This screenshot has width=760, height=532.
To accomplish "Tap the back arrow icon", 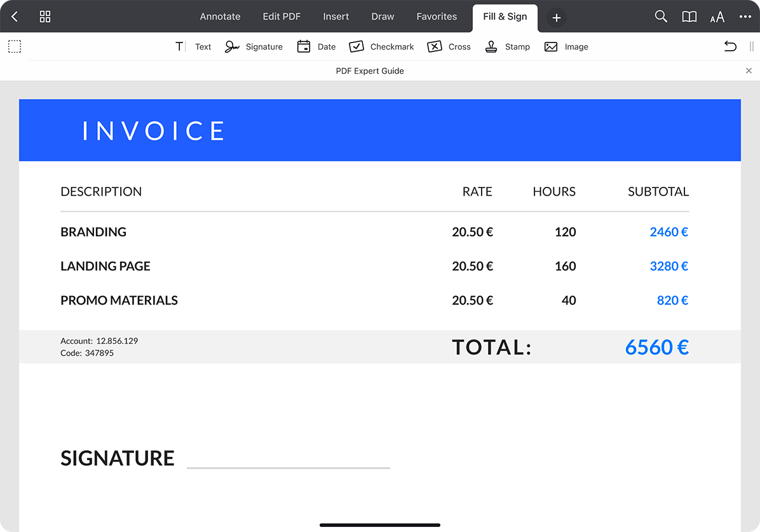I will pos(15,17).
